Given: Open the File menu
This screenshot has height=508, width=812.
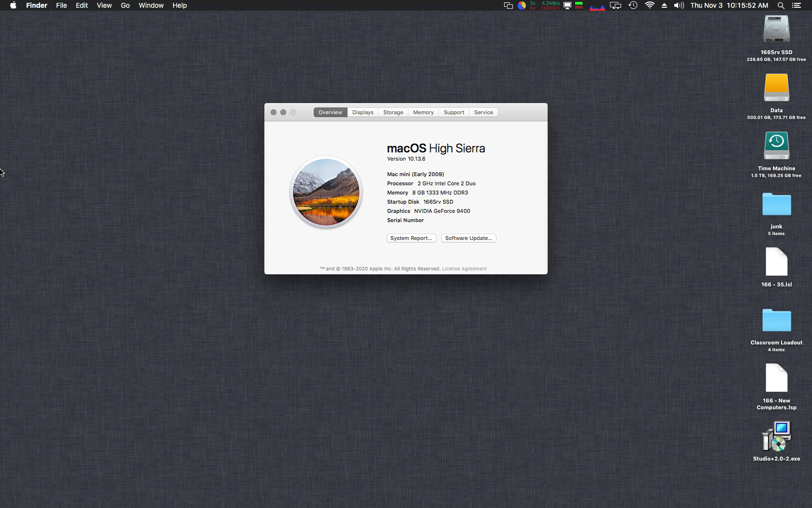Looking at the screenshot, I should [x=61, y=5].
